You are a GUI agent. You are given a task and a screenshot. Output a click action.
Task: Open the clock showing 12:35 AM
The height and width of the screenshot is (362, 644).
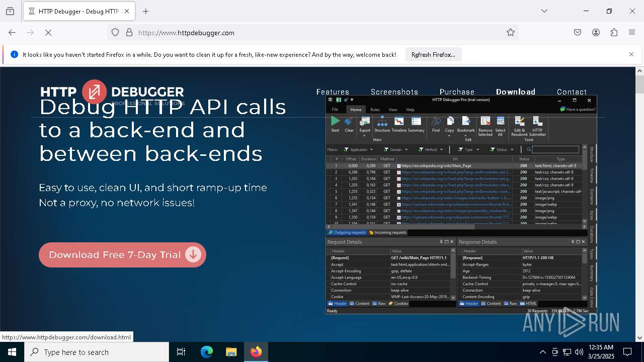pos(601,352)
